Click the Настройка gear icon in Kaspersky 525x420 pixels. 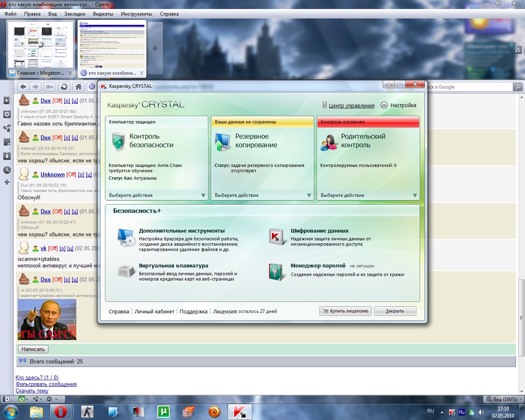[384, 105]
